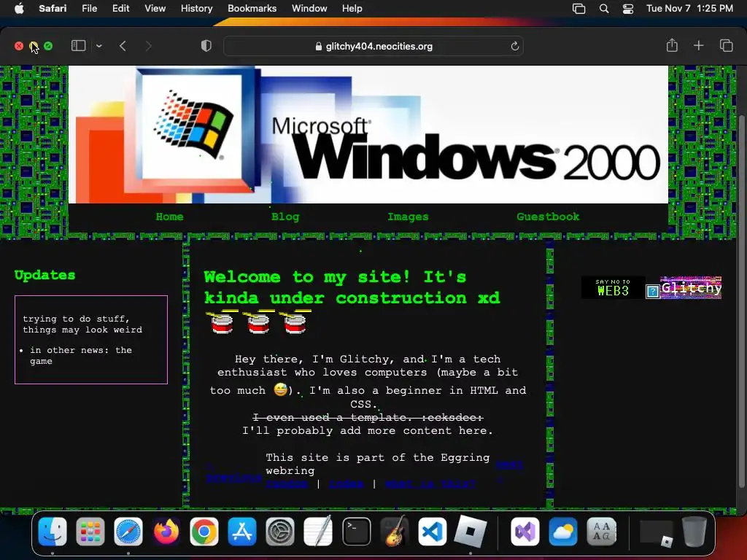The height and width of the screenshot is (560, 747).
Task: Open GarageBand from the Dock
Action: pos(395,532)
